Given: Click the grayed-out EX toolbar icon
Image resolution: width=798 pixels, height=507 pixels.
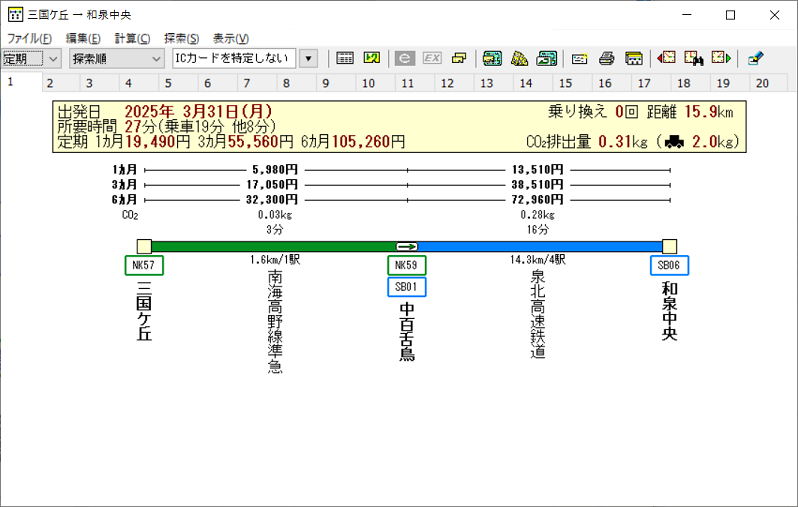Looking at the screenshot, I should pyautogui.click(x=432, y=58).
